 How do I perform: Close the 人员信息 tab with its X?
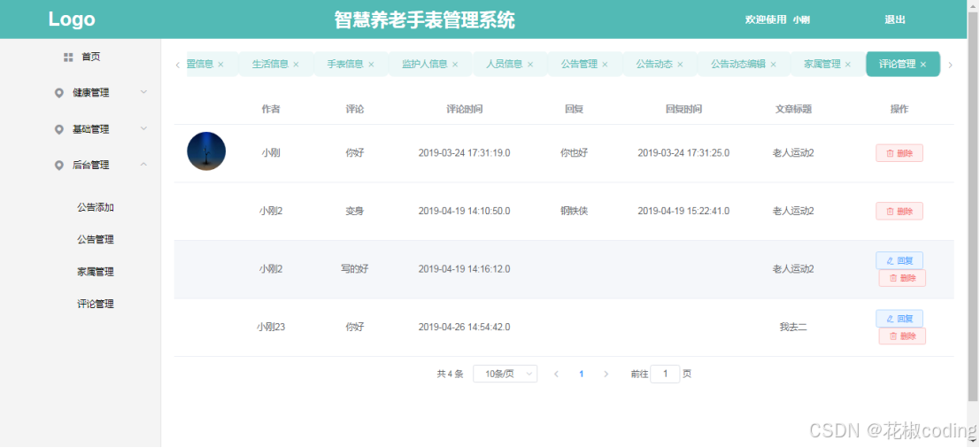[530, 65]
